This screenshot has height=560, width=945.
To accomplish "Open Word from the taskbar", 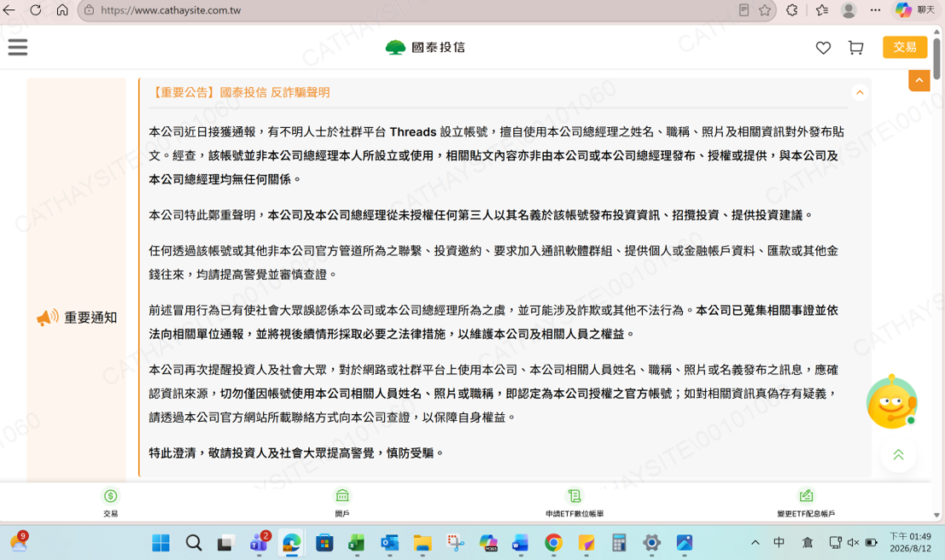I will point(521,543).
